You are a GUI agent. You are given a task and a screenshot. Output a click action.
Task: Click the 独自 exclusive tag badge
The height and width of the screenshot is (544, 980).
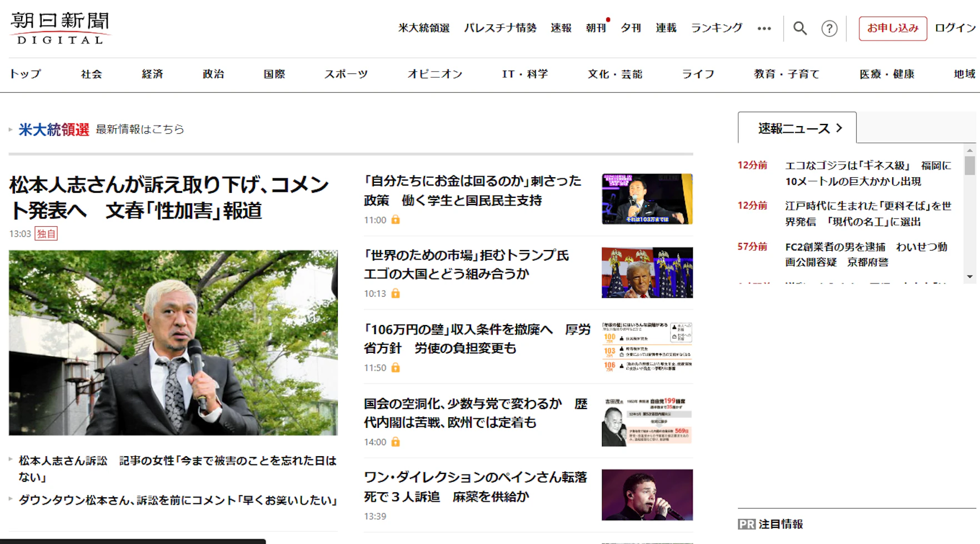46,234
